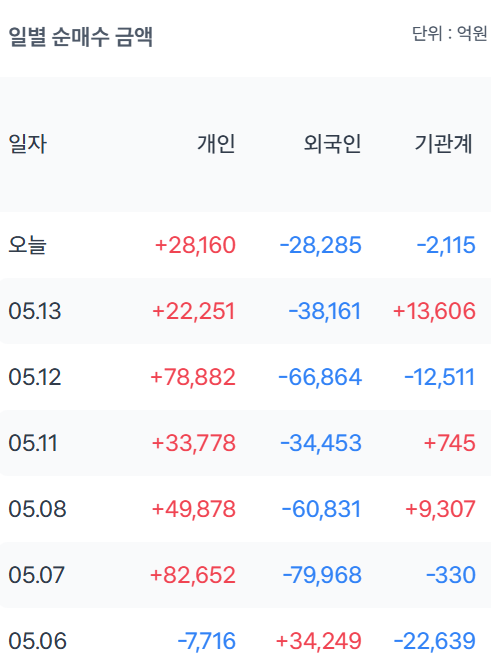491x662 pixels.
Task: Select the 오늘 row label
Action: [x=27, y=245]
